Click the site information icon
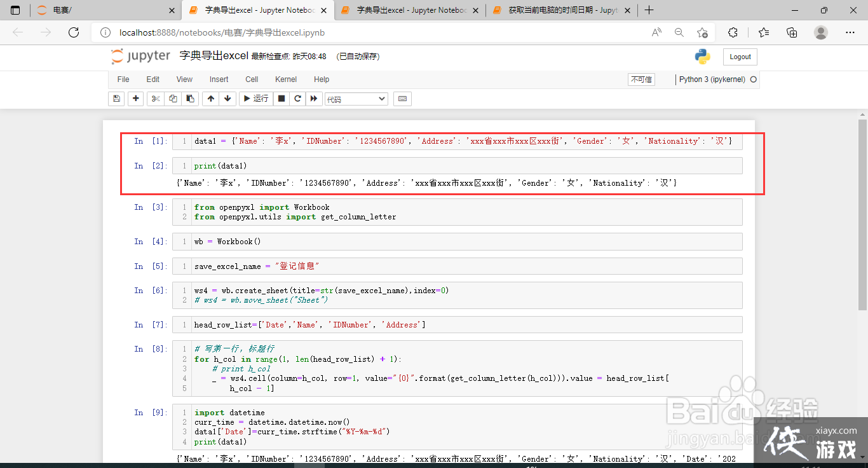This screenshot has width=868, height=468. click(105, 32)
